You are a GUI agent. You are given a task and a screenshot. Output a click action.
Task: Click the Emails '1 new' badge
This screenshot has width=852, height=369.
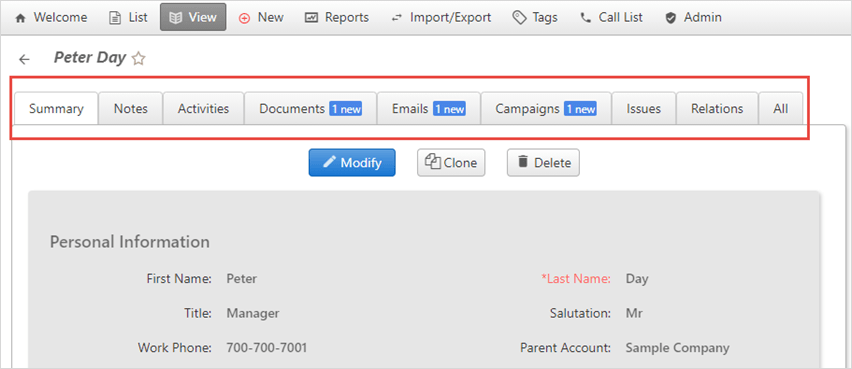(449, 109)
